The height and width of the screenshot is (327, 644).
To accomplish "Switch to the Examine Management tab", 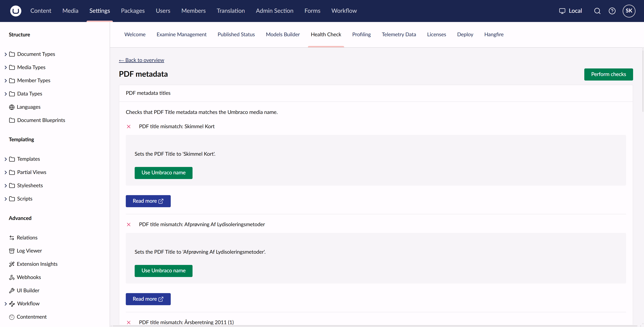I will point(181,34).
